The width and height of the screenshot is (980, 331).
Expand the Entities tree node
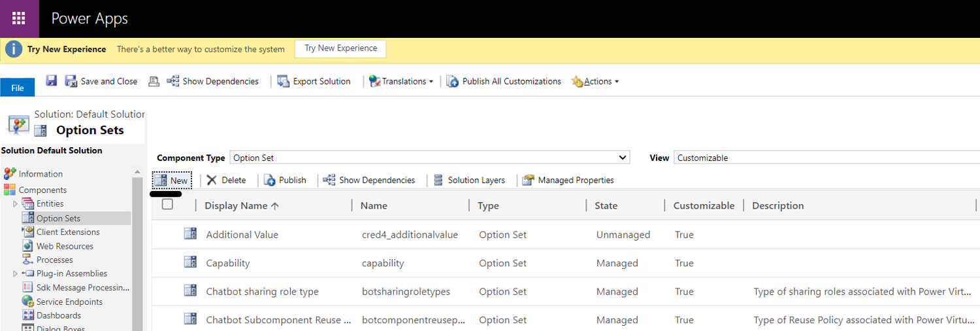[16, 204]
